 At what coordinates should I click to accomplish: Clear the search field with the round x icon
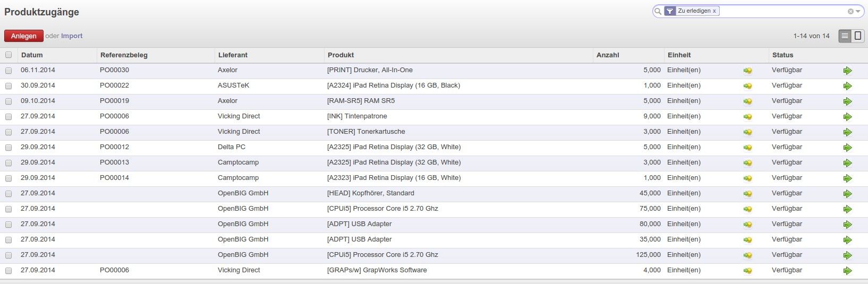[850, 11]
